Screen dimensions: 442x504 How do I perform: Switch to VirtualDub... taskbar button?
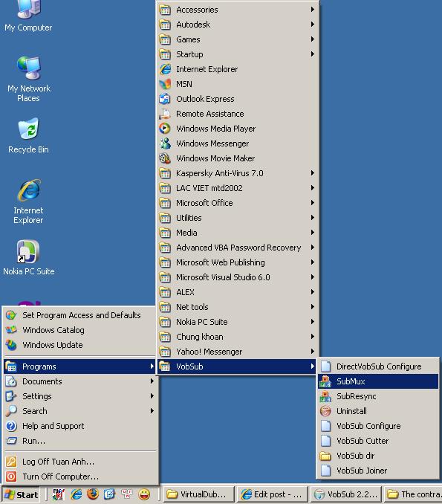click(x=199, y=494)
